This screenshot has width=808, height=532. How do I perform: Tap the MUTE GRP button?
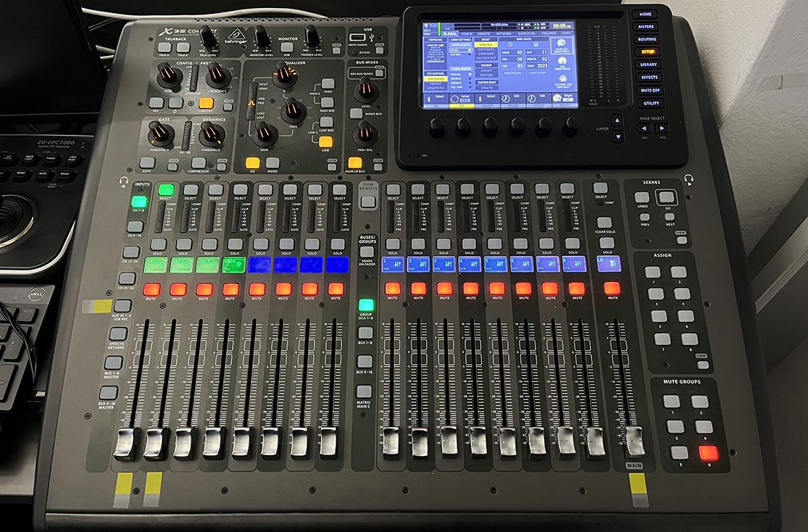tap(650, 90)
